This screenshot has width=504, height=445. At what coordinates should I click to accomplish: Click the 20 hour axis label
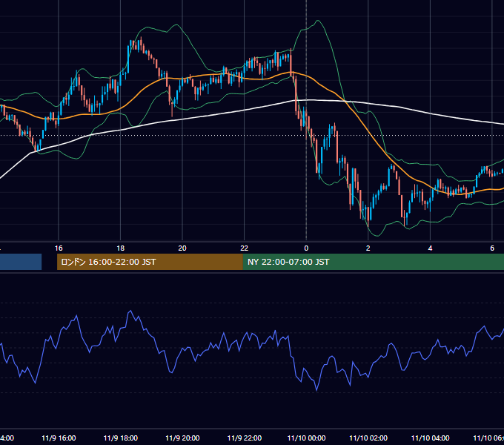[182, 248]
